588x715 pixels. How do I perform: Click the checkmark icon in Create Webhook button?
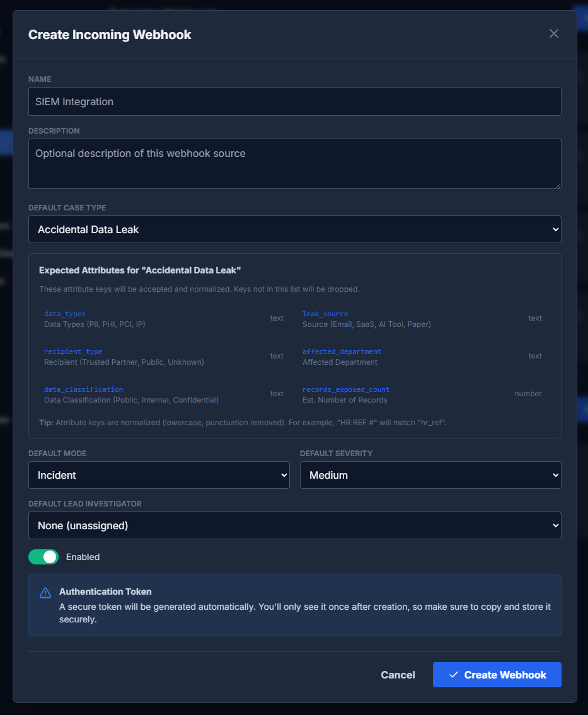(453, 674)
